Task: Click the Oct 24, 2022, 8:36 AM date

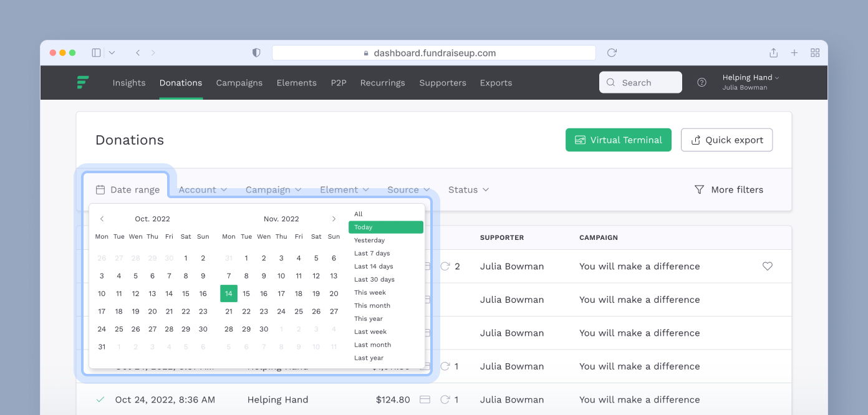Action: (x=165, y=399)
